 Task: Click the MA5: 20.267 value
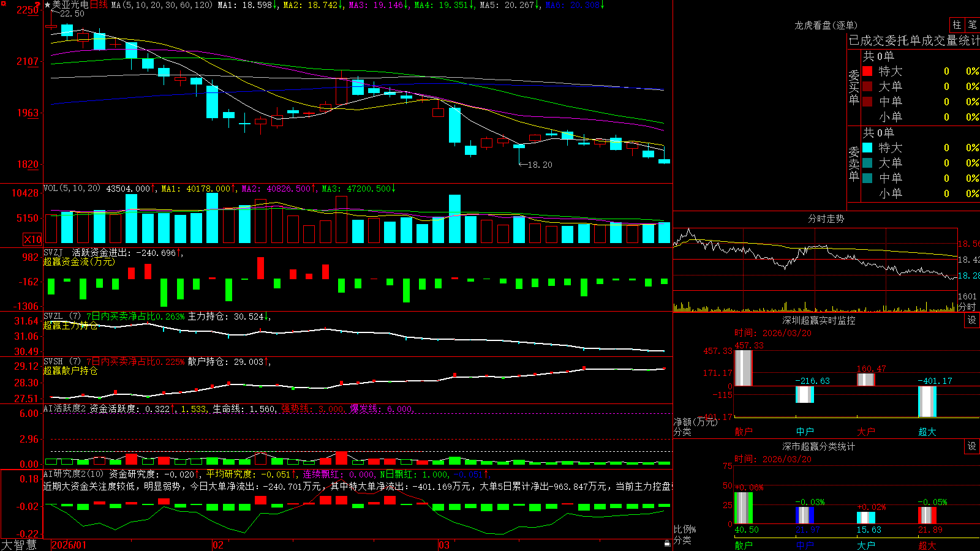click(509, 5)
